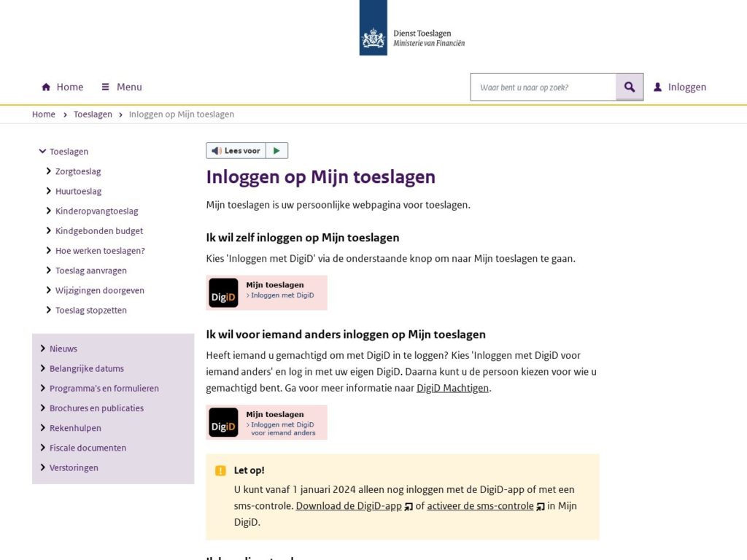Click the speaker icon on the Lees voor button
This screenshot has height=560, width=747.
coord(217,150)
